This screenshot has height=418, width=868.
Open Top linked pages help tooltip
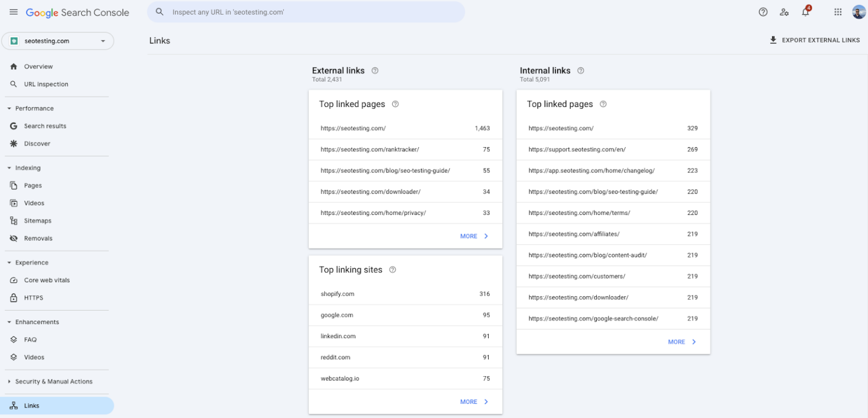(x=395, y=104)
